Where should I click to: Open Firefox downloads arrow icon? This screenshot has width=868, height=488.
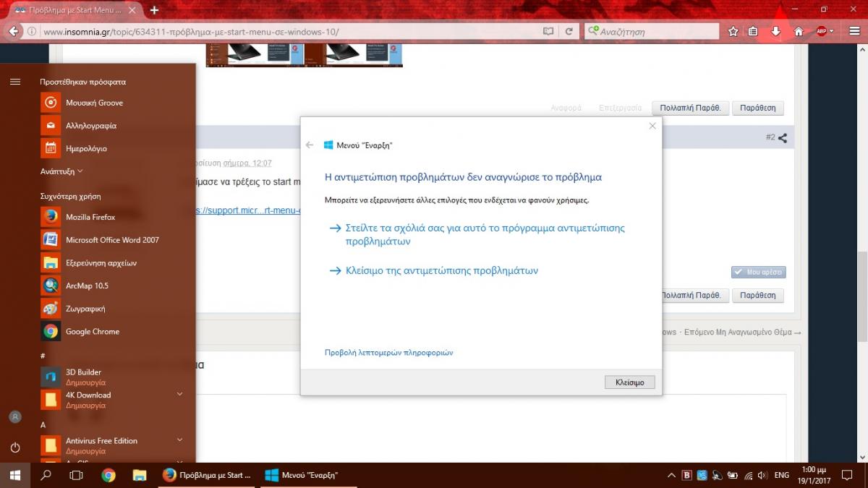point(775,31)
